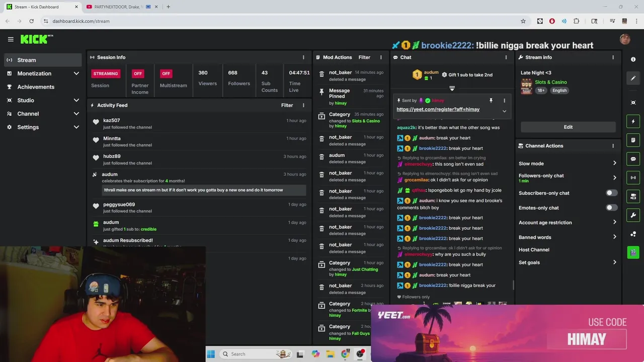This screenshot has height=362, width=644.
Task: Click the three-dots cluster icon in the right sidebar
Action: 633,234
